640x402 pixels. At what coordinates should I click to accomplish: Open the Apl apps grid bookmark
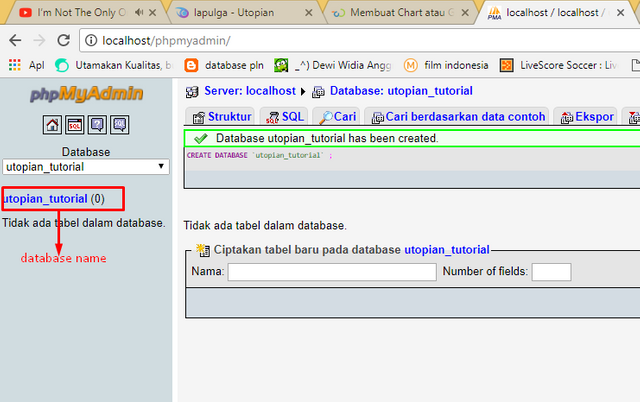[27, 65]
